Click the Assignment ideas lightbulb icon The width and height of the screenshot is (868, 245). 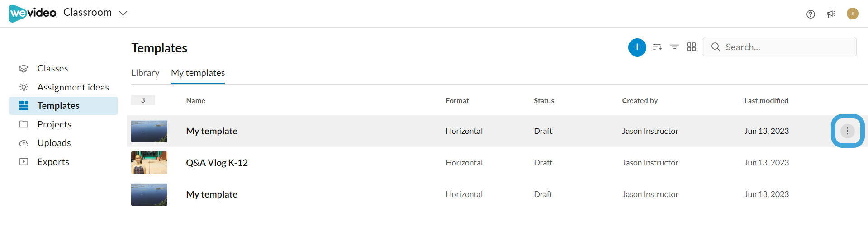point(24,87)
